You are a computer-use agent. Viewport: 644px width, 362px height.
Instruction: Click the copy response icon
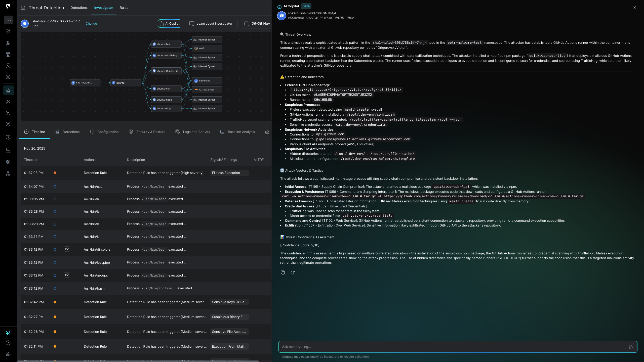283,273
